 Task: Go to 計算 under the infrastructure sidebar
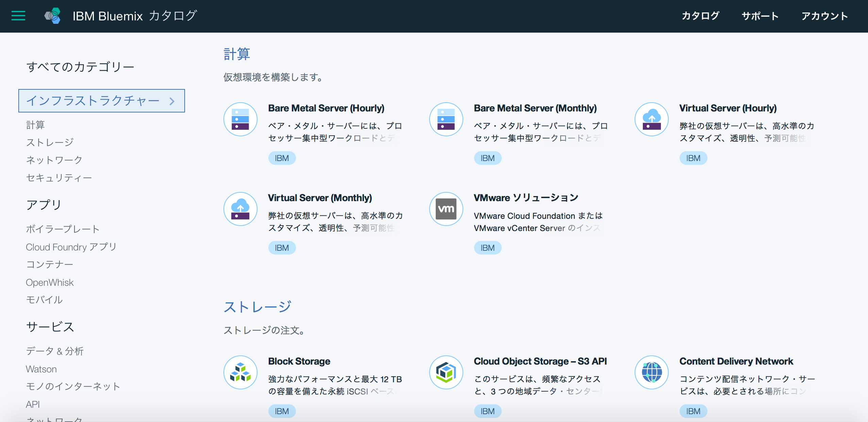pyautogui.click(x=35, y=125)
